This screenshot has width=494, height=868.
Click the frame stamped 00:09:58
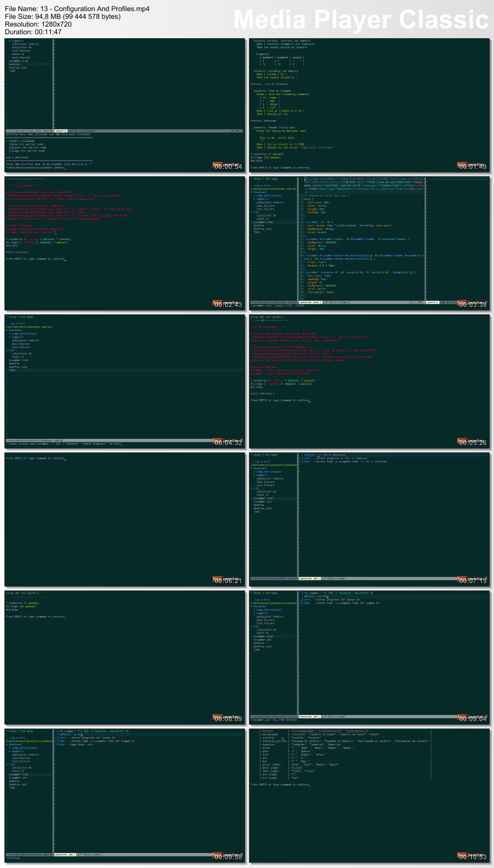point(125,795)
